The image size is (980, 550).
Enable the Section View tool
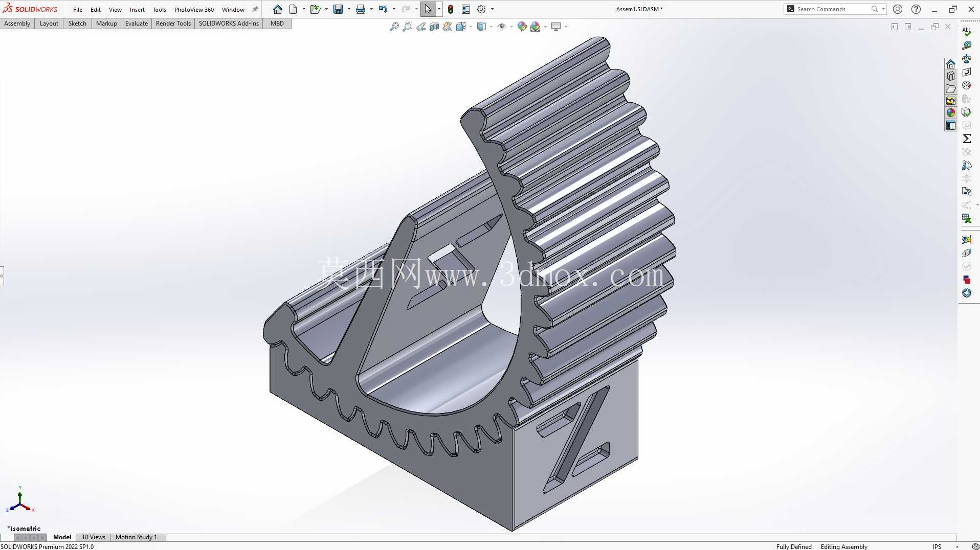(434, 27)
